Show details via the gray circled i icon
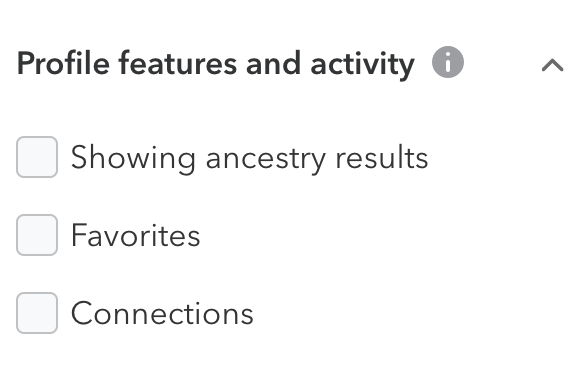This screenshot has width=586, height=390. (x=448, y=62)
